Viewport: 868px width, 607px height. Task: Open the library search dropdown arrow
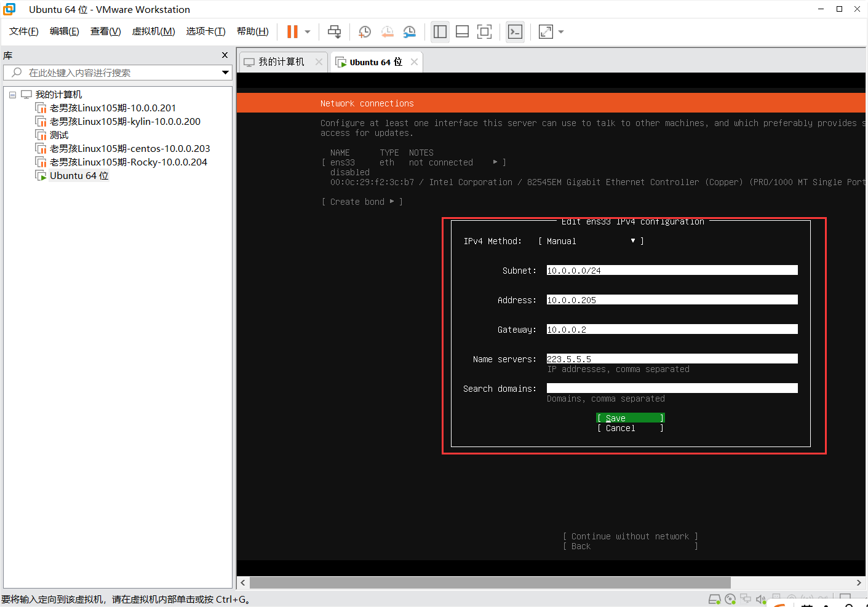225,73
